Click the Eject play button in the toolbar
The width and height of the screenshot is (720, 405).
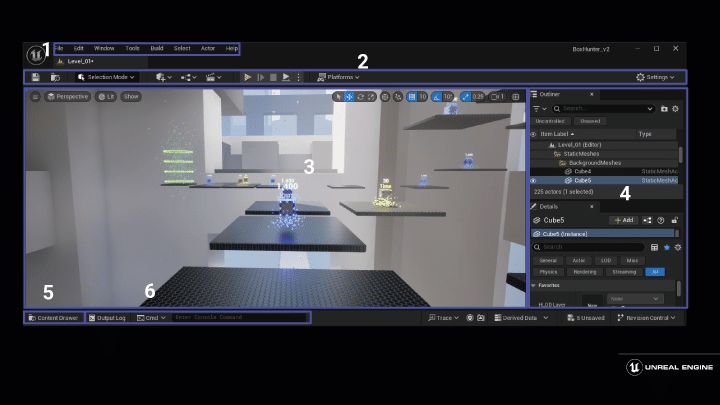[286, 77]
